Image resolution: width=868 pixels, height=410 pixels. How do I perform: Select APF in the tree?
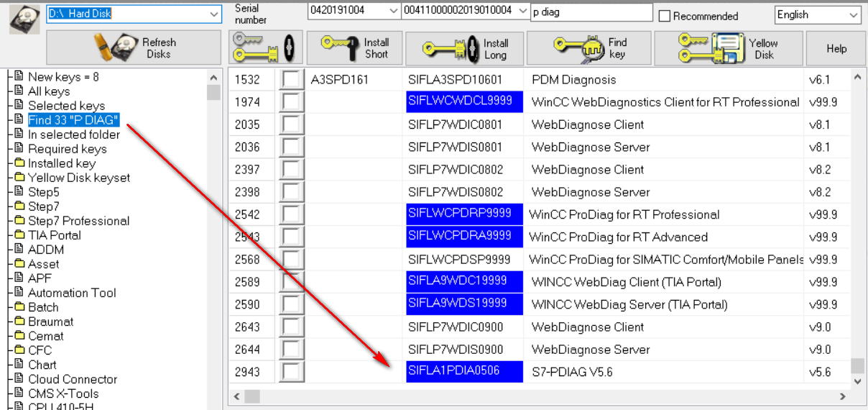pyautogui.click(x=40, y=278)
